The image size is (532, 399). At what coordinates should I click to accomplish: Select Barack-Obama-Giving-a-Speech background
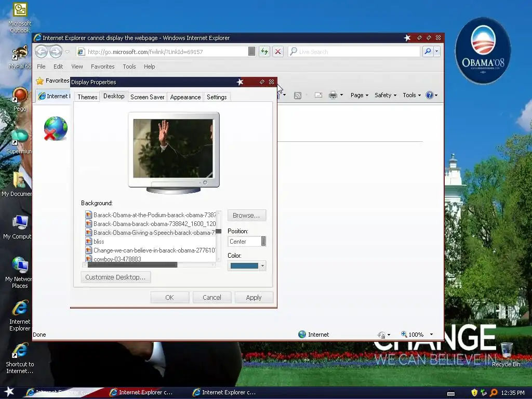150,232
